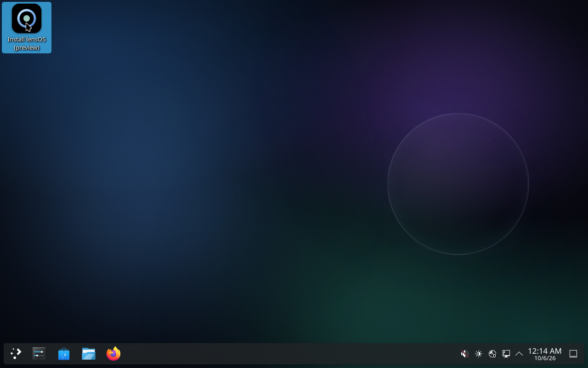The height and width of the screenshot is (368, 588).
Task: Launch System Settings from the taskbar
Action: [39, 354]
